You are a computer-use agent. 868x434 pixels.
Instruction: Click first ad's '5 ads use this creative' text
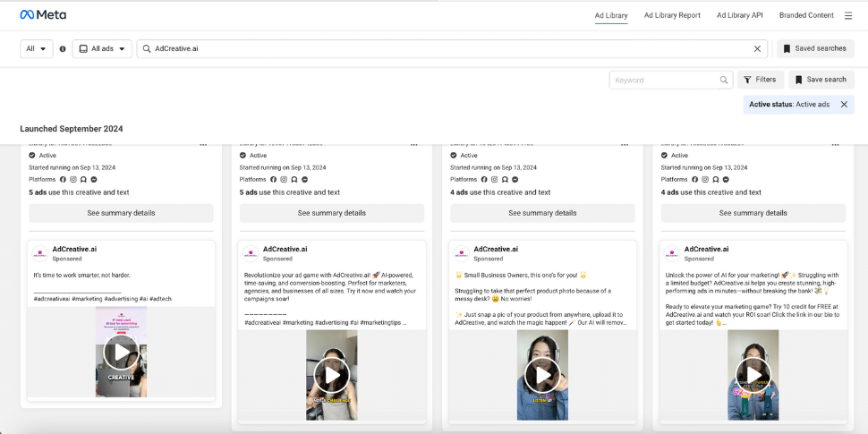point(79,192)
